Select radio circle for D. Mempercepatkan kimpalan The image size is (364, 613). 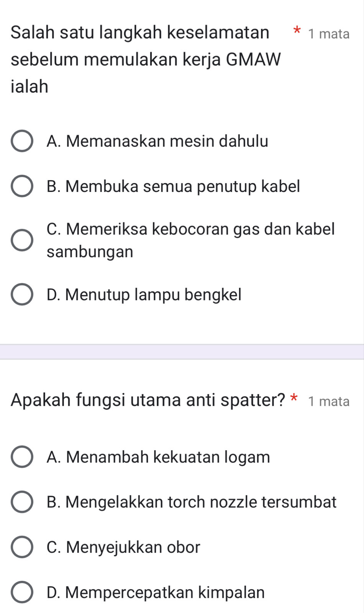pyautogui.click(x=22, y=592)
